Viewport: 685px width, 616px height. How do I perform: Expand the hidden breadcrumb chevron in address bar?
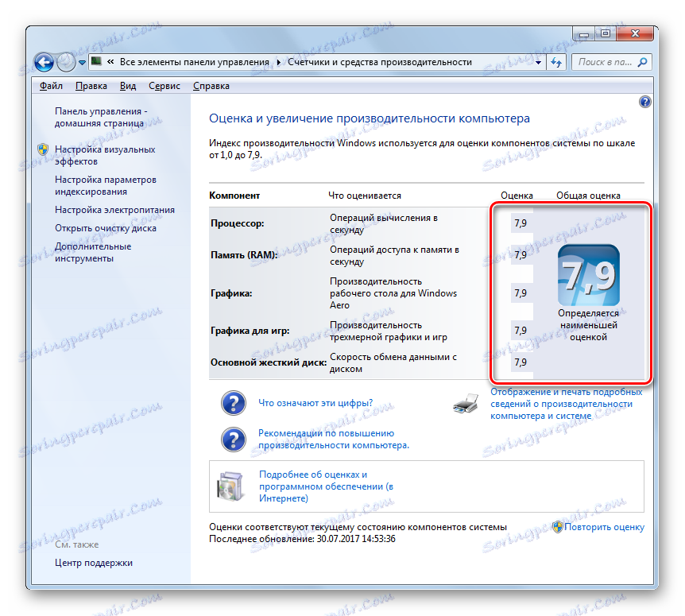pyautogui.click(x=110, y=62)
